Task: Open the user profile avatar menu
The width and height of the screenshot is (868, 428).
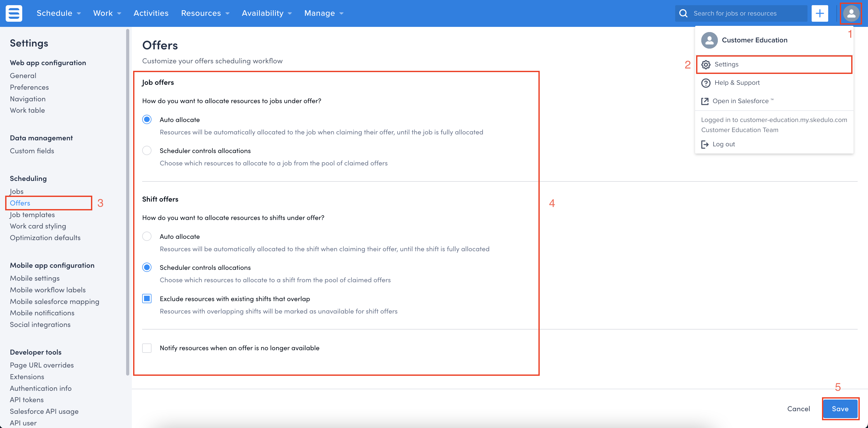Action: click(x=851, y=13)
